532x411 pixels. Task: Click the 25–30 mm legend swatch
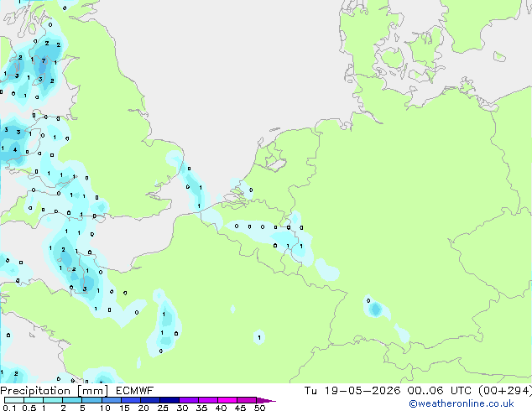click(170, 400)
